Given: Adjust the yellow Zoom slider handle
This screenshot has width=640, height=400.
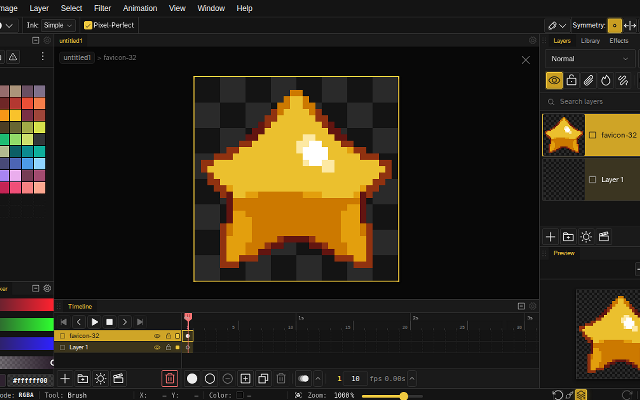Looking at the screenshot, I should coord(404,396).
